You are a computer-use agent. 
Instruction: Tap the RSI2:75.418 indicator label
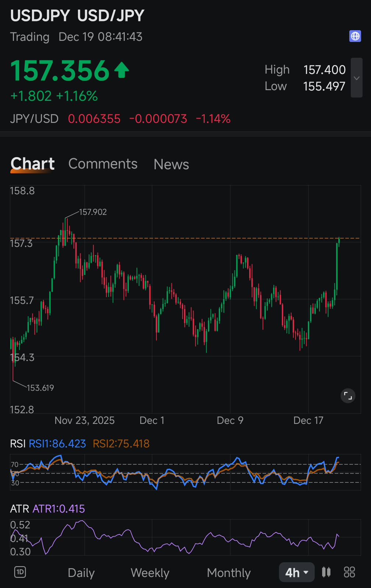click(x=121, y=444)
